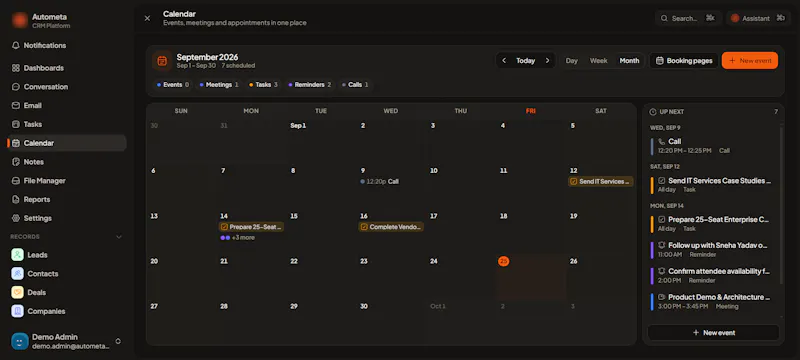800x360 pixels.
Task: Toggle Meetings filter chip
Action: 219,85
